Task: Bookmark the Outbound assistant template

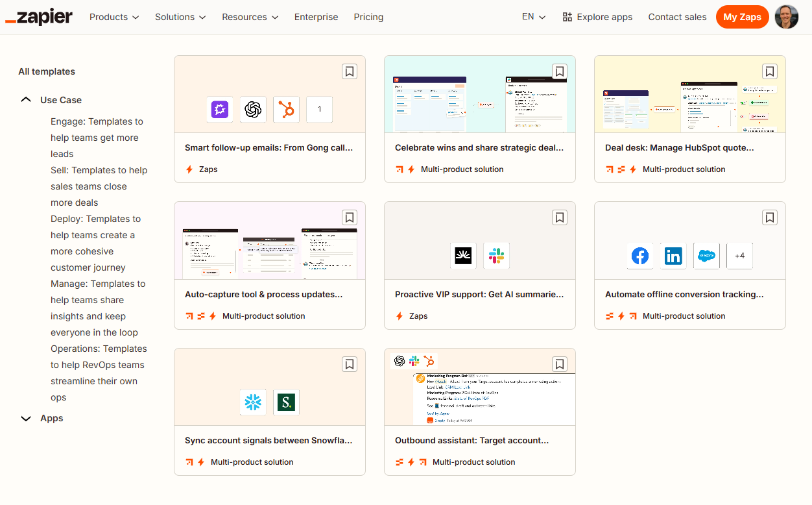Action: [x=559, y=364]
